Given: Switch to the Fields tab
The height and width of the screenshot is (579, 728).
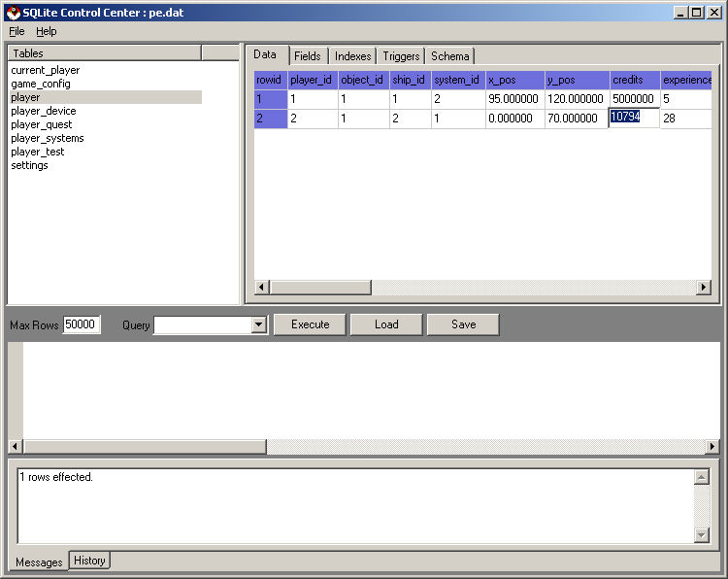Looking at the screenshot, I should coord(307,56).
